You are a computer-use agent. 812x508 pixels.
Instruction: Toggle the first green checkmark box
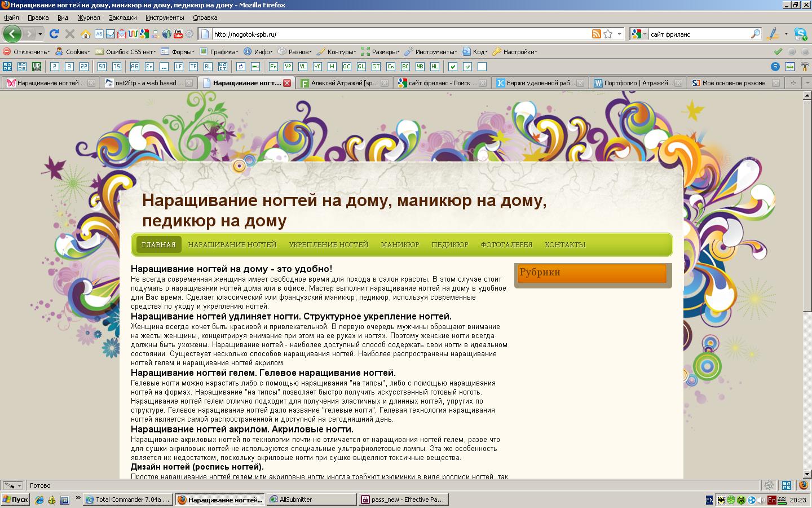coord(452,67)
